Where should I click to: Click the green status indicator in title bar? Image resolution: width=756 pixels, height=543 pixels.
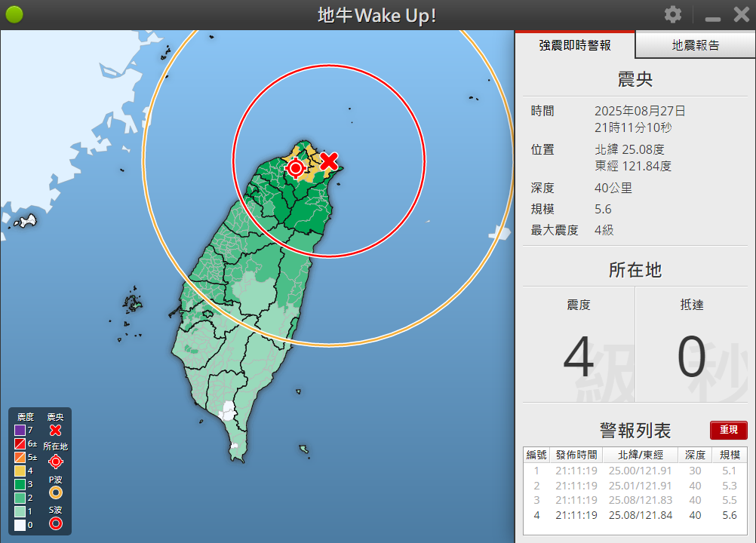[14, 15]
